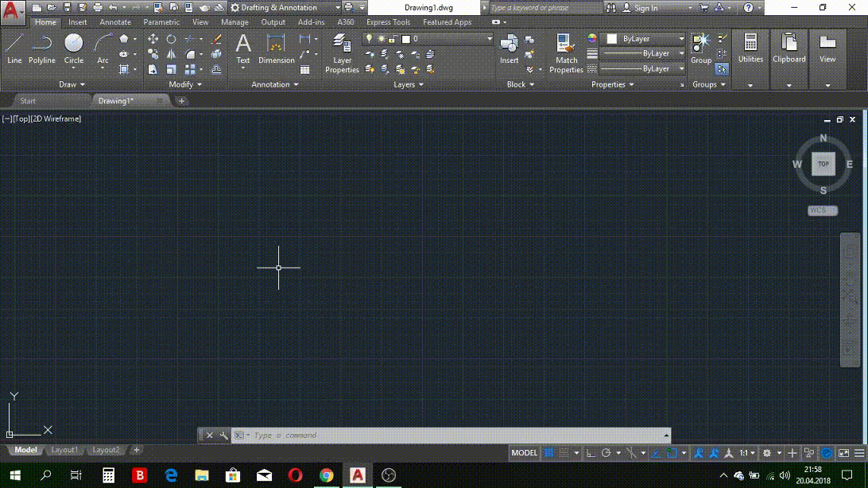The width and height of the screenshot is (868, 488).
Task: Toggle snap mode in status bar
Action: click(x=564, y=453)
